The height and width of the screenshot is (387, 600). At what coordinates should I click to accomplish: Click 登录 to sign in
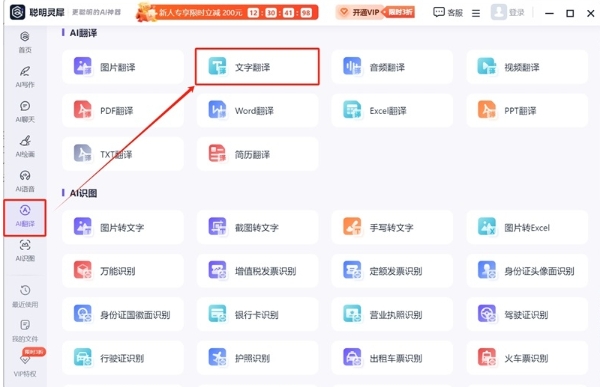[x=517, y=13]
